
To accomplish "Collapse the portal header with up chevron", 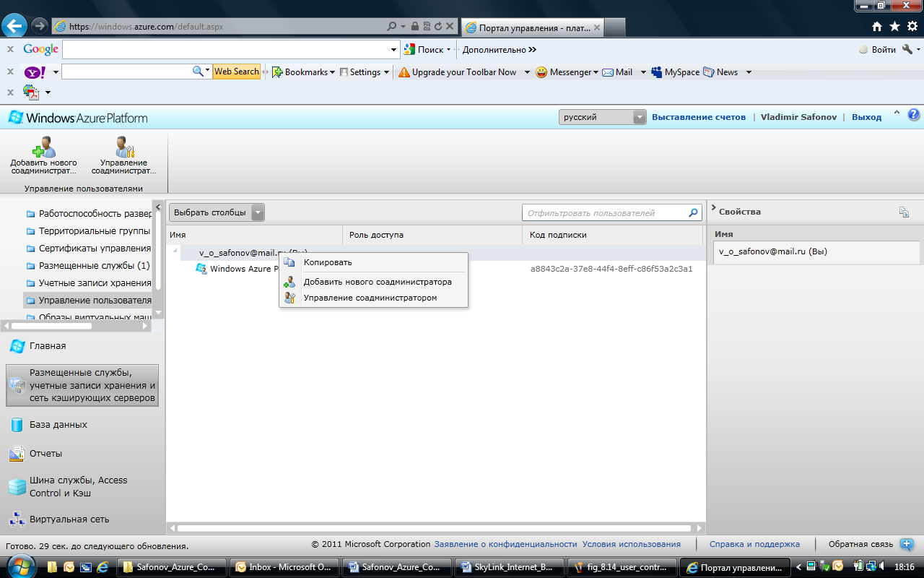I will click(897, 113).
